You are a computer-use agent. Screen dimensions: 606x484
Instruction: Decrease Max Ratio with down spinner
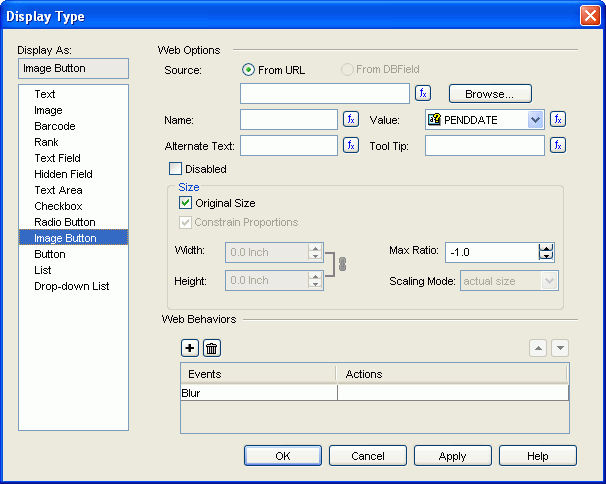546,256
